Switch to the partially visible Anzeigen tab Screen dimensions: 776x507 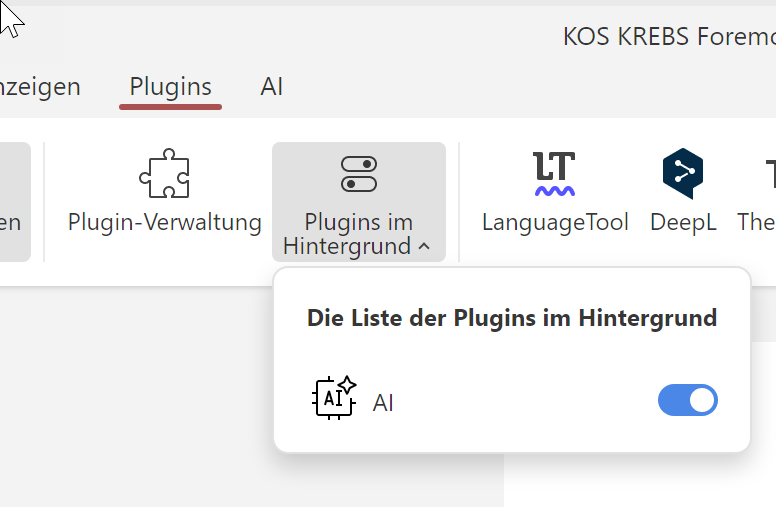click(x=40, y=87)
